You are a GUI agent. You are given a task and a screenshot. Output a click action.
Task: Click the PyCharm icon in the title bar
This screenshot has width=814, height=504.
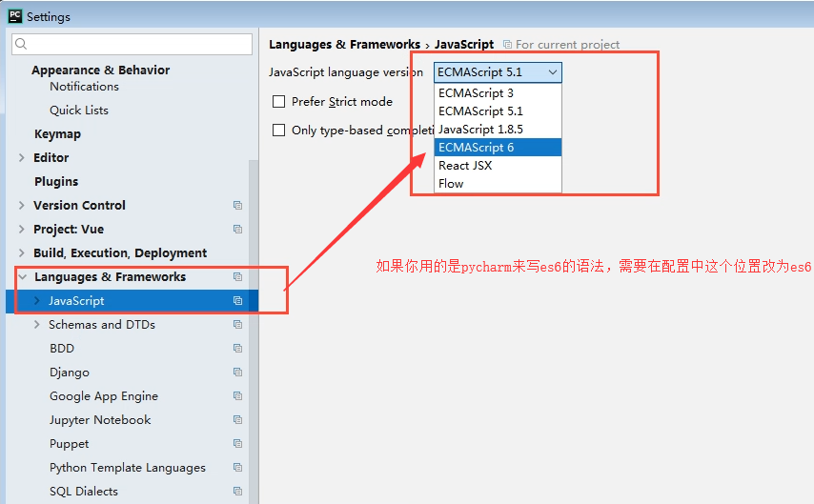15,16
